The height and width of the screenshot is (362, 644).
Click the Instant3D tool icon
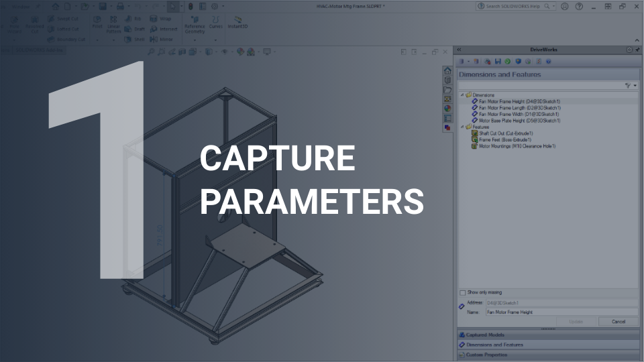pos(235,21)
